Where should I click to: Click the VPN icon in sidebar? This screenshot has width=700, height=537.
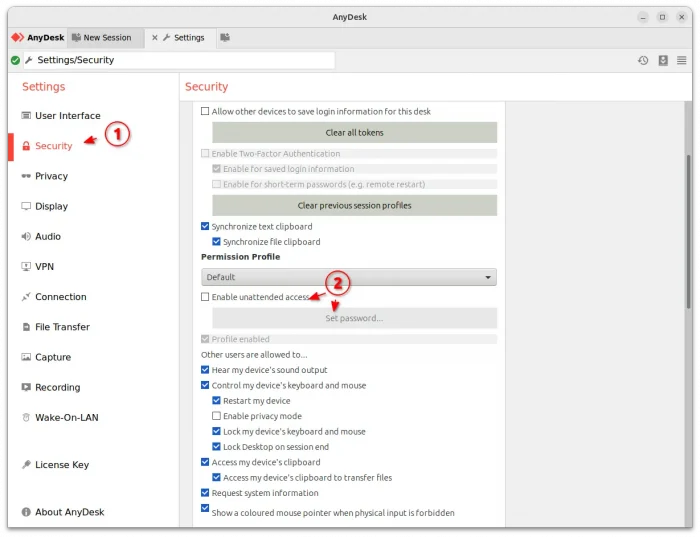[x=26, y=266]
